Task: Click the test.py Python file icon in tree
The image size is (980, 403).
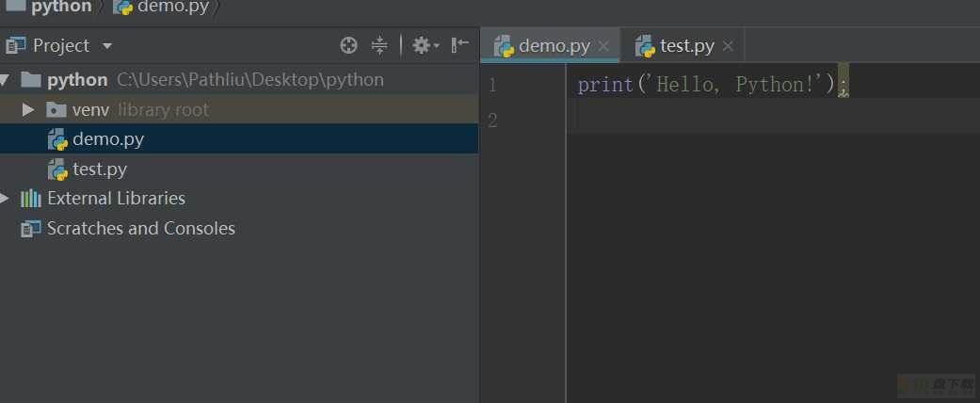Action: (x=57, y=169)
